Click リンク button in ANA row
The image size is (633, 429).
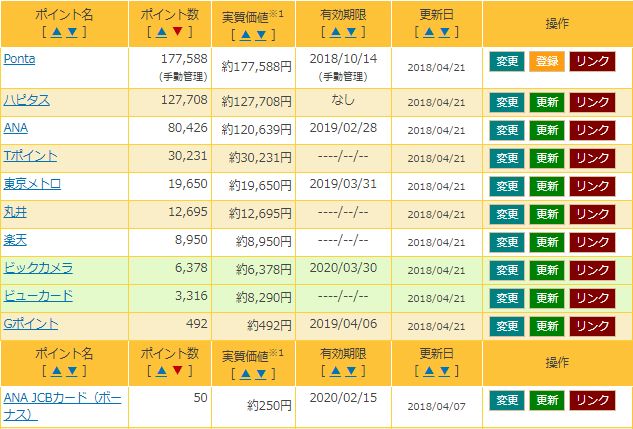[x=592, y=130]
